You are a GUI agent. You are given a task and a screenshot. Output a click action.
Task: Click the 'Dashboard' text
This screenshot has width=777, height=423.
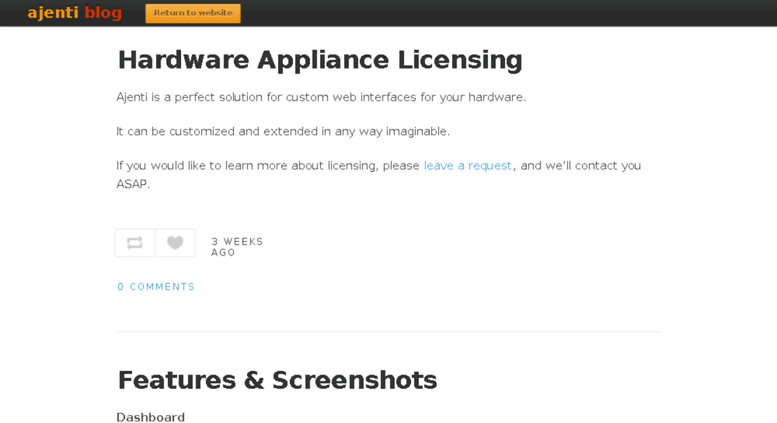click(151, 417)
